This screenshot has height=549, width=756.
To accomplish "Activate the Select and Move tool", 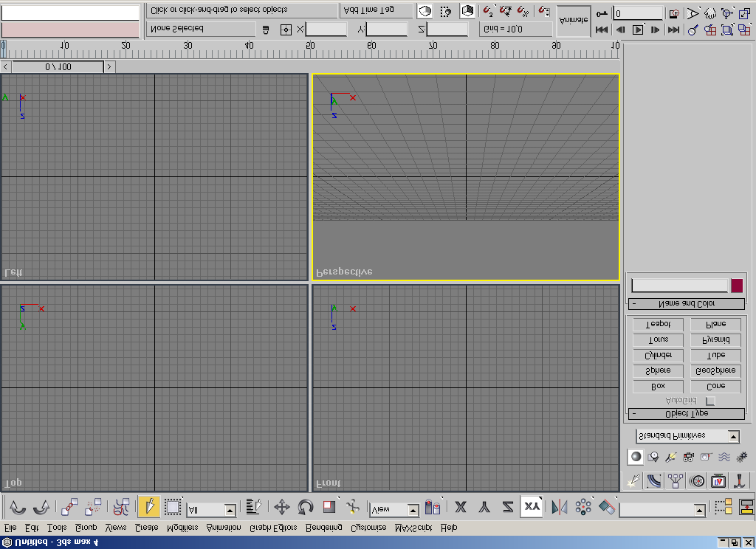I will tap(282, 507).
